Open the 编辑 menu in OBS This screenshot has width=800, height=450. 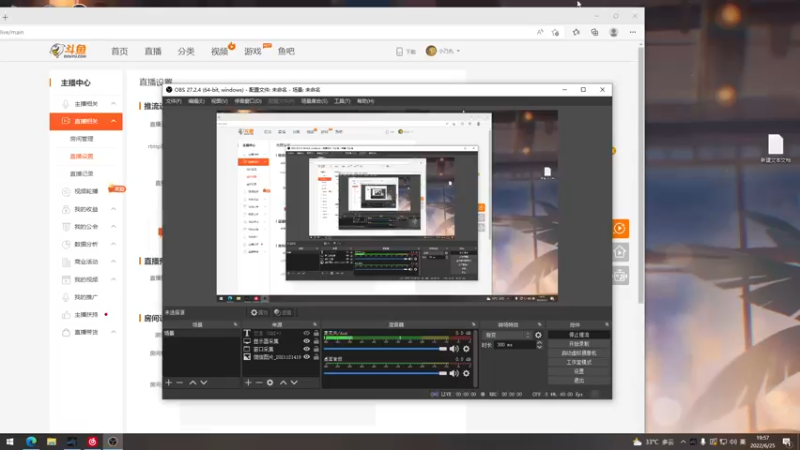tap(196, 101)
